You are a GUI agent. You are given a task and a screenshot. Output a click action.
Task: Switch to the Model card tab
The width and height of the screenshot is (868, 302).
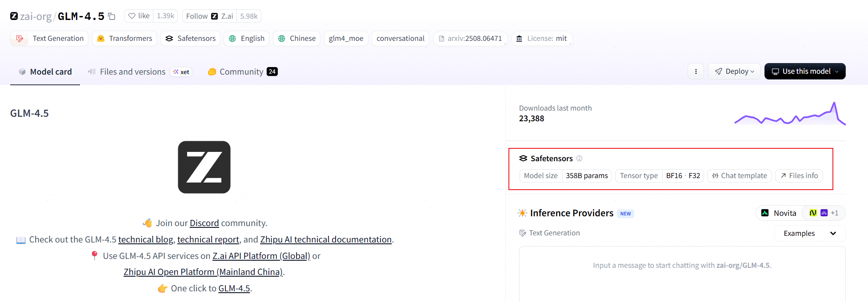(45, 72)
